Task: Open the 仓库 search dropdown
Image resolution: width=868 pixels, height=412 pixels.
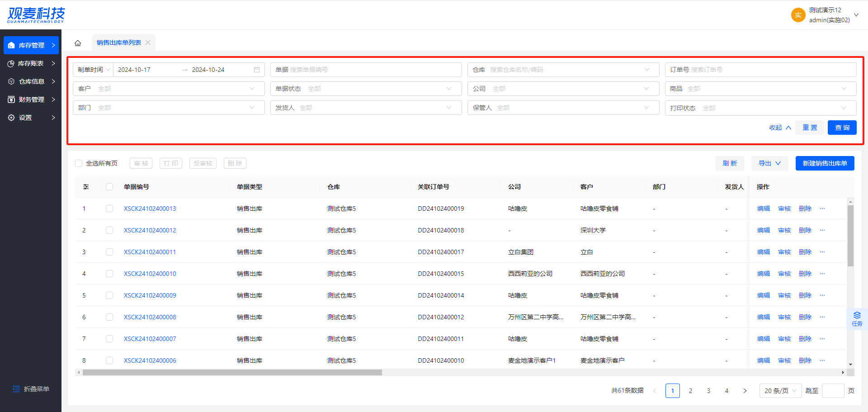Action: [x=563, y=70]
